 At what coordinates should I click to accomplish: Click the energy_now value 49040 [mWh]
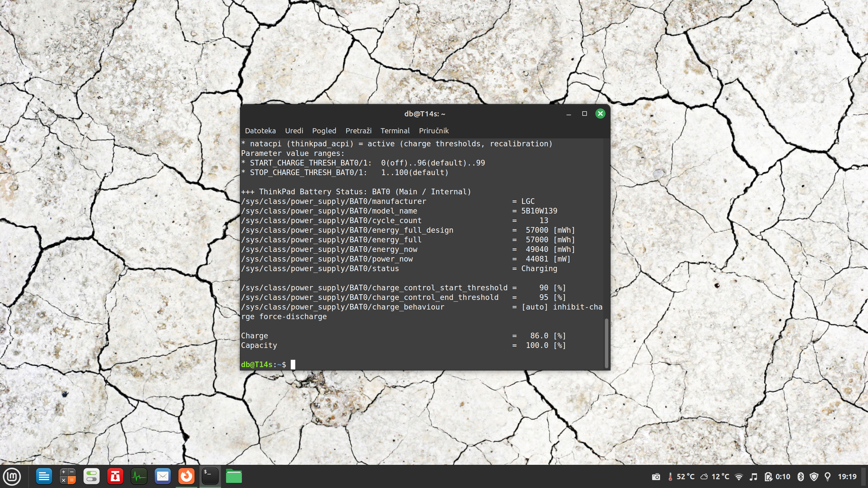(550, 250)
